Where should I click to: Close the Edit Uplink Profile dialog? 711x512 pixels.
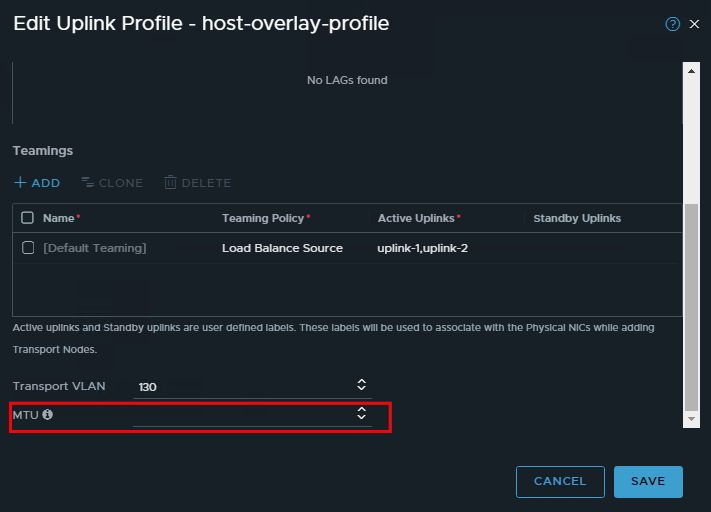(x=694, y=24)
